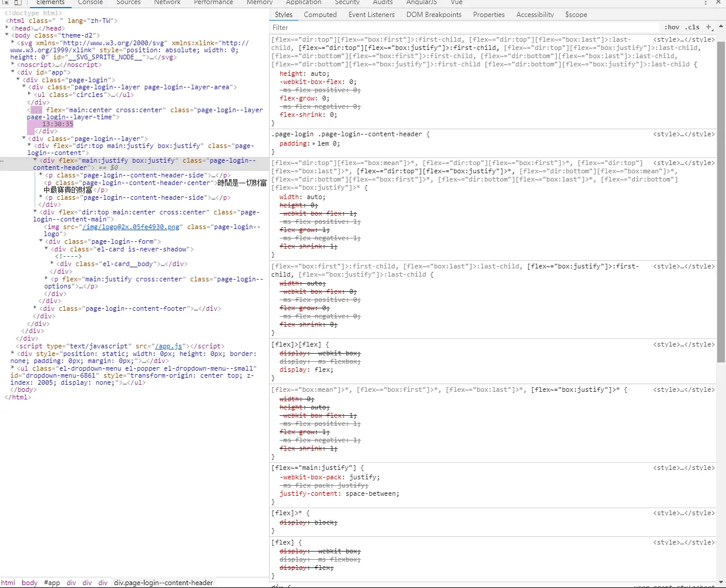Select div.page-login--content-header breadcrumb
Viewport: 726px width, 588px height.
coord(163,583)
